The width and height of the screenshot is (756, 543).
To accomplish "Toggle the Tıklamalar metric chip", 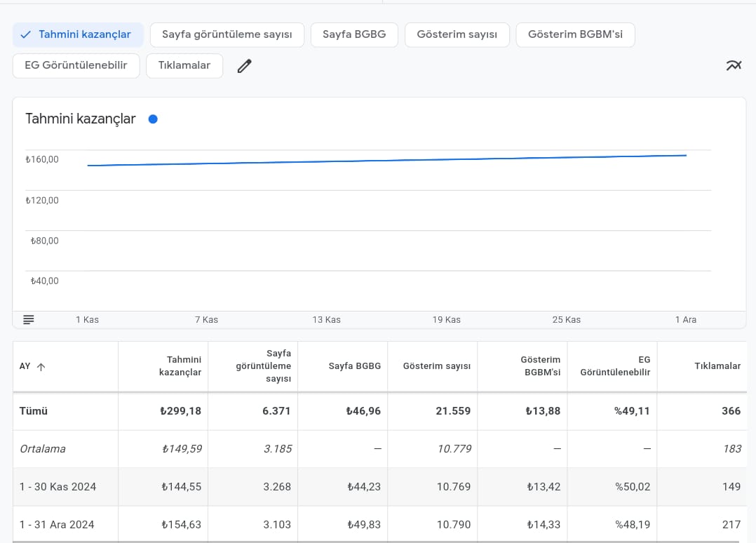I will [184, 65].
